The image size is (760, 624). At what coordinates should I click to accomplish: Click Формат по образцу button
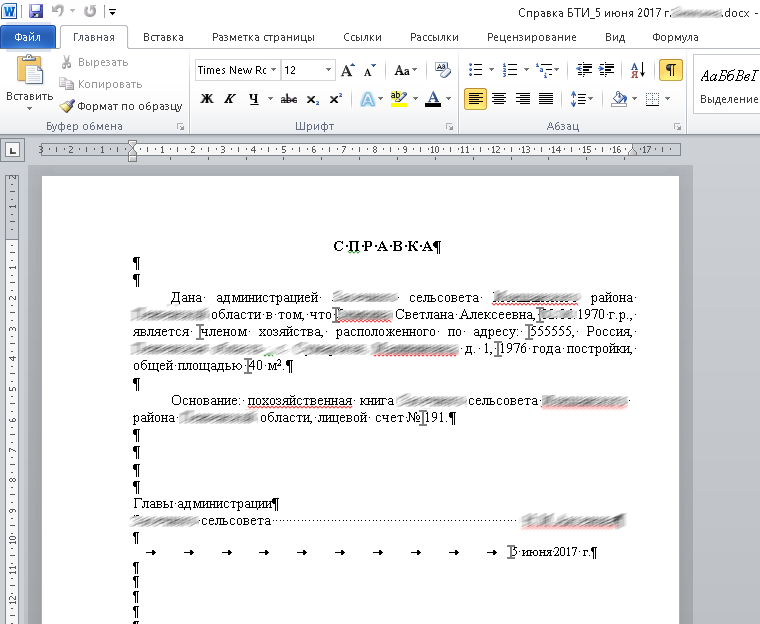[121, 106]
